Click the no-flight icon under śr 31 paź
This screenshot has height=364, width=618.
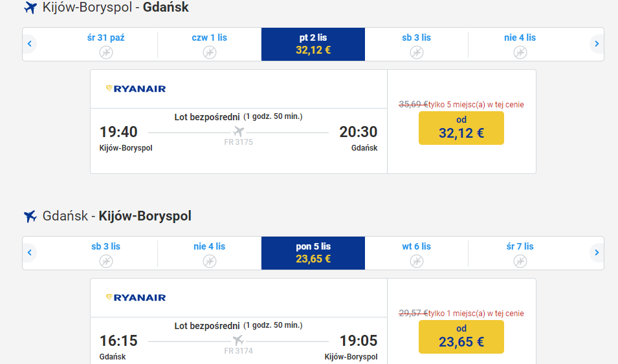click(105, 52)
